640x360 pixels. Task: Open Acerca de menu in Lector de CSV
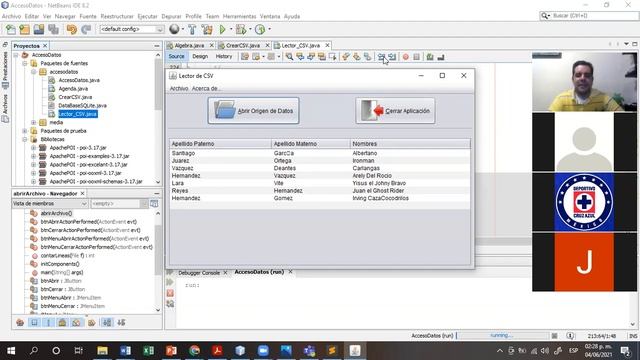click(206, 88)
